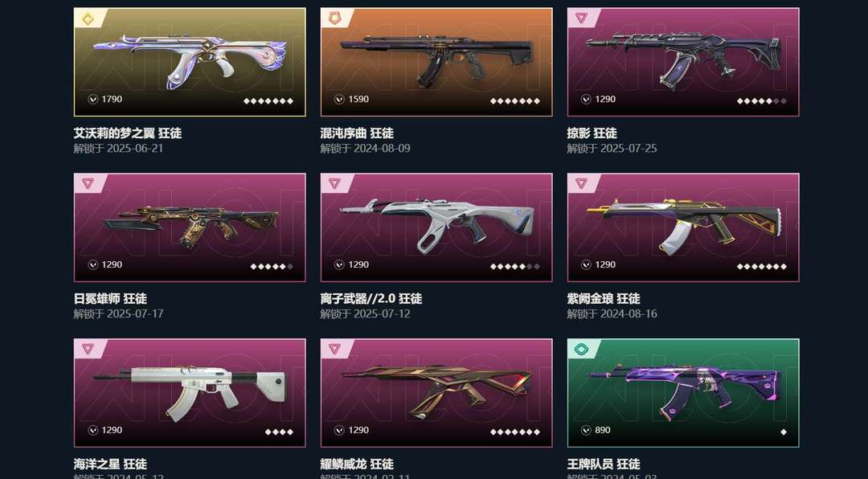Click the 日冕雄师 狂徒 title text
The width and height of the screenshot is (868, 479).
click(x=110, y=299)
